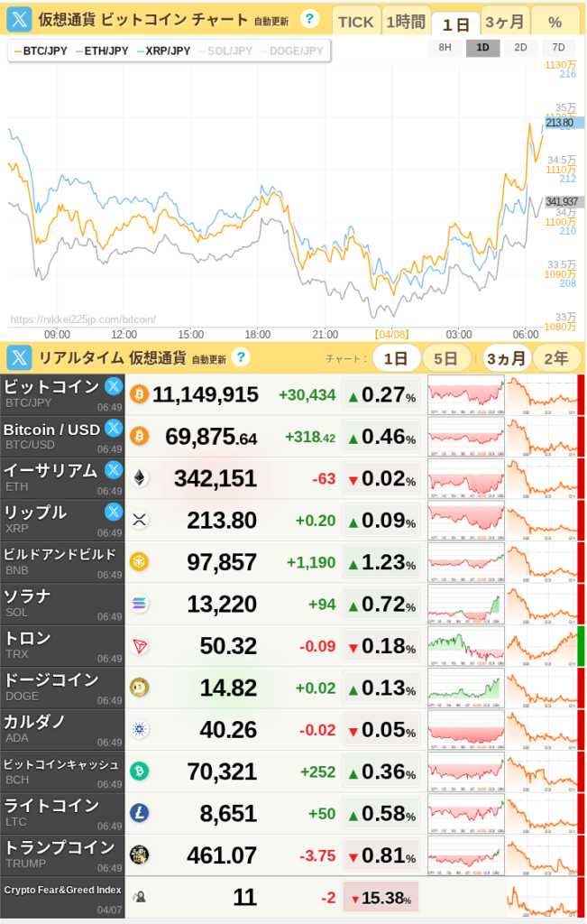This screenshot has height=924, width=587.
Task: Click the X share icon on the リップル row
Action: pos(113,513)
